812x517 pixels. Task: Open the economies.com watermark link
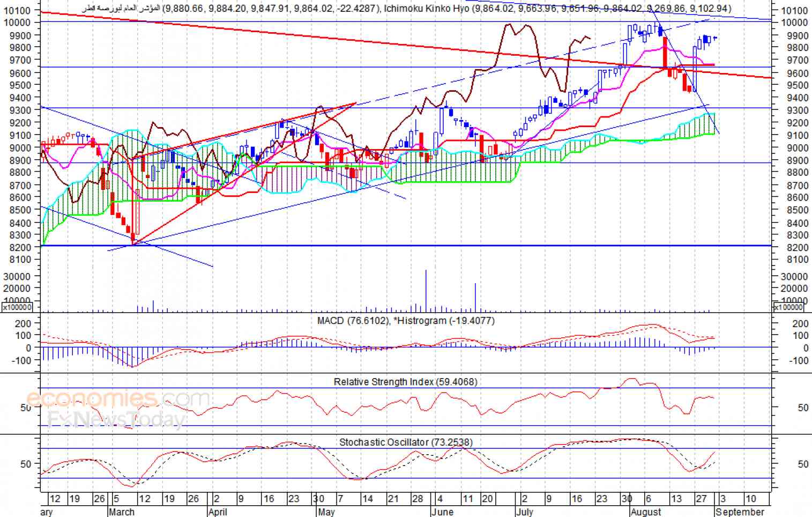click(x=118, y=400)
